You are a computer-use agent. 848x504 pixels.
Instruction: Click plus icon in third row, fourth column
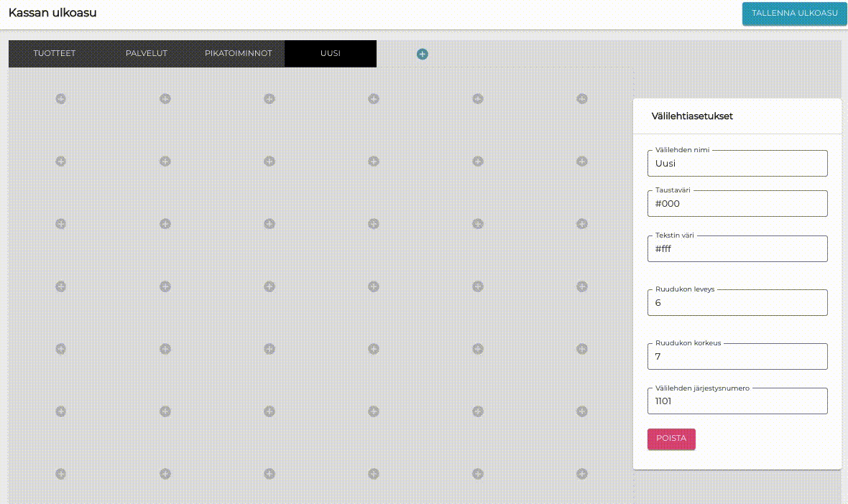[x=373, y=224]
